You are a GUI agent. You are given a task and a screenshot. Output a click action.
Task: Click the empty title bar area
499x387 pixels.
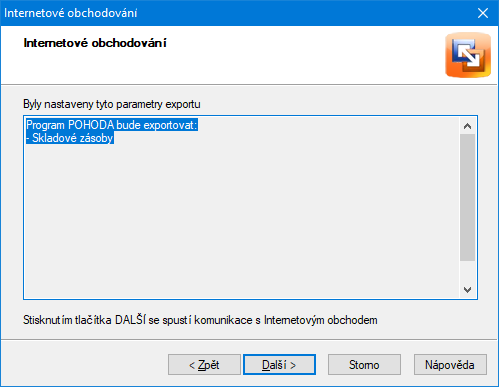(300, 13)
